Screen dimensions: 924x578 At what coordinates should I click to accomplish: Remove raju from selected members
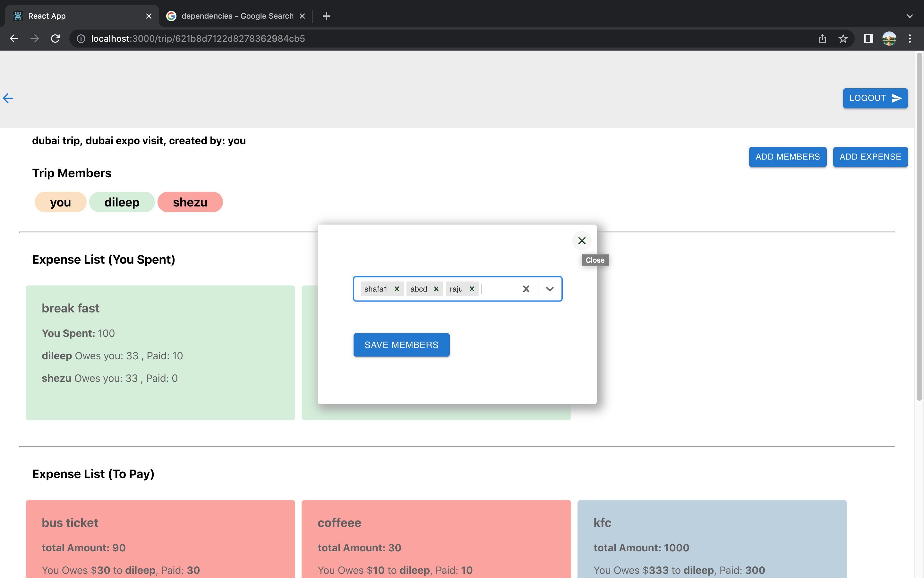click(472, 289)
